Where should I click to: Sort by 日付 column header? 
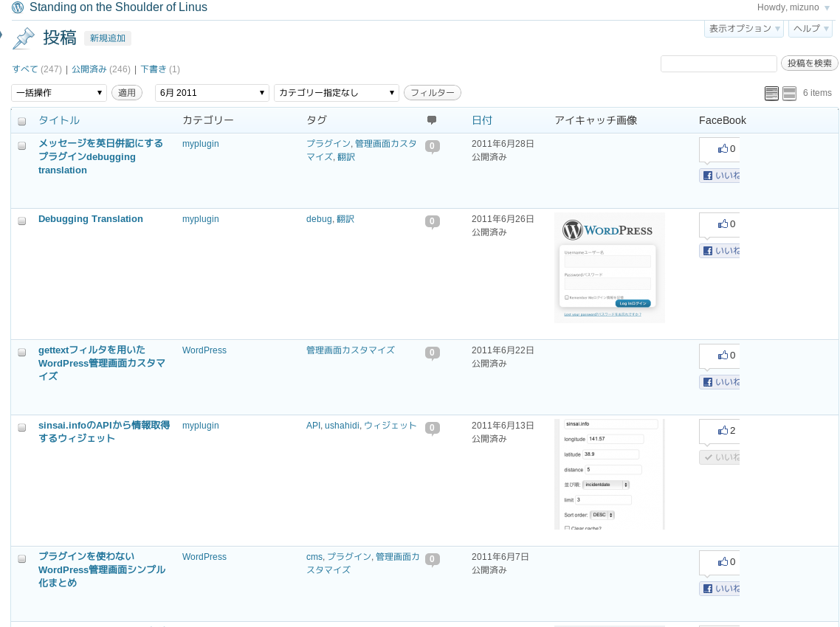(481, 120)
